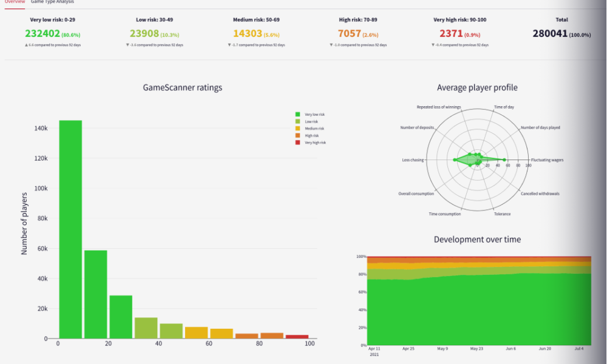Hide the Medium risk legend series
The image size is (607, 364).
[x=314, y=128]
